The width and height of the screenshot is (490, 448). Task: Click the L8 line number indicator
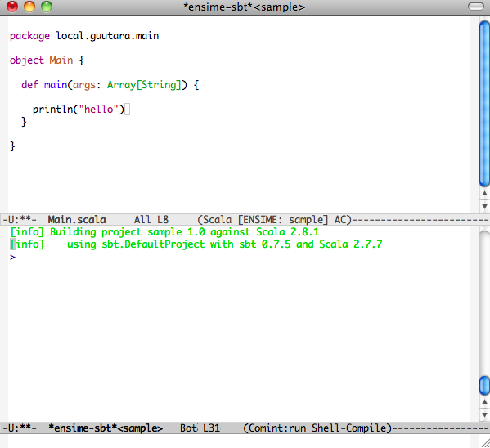[163, 220]
